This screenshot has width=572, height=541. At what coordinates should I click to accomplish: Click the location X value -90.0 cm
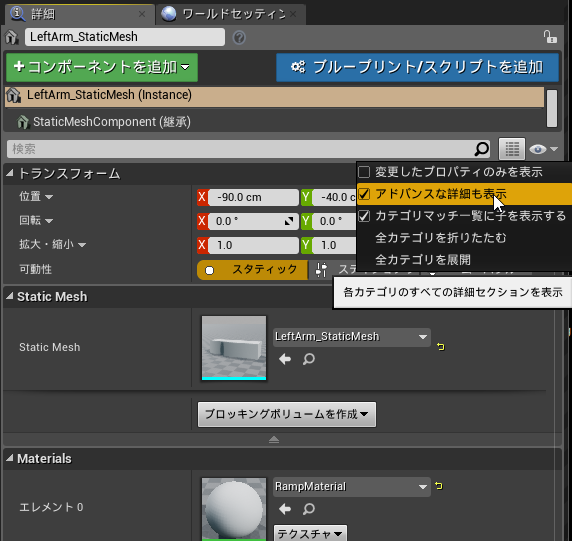pyautogui.click(x=253, y=197)
